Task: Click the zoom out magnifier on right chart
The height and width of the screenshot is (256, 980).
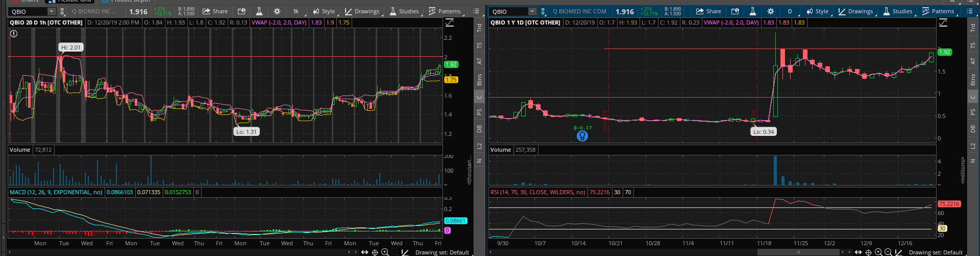Action: click(x=888, y=252)
